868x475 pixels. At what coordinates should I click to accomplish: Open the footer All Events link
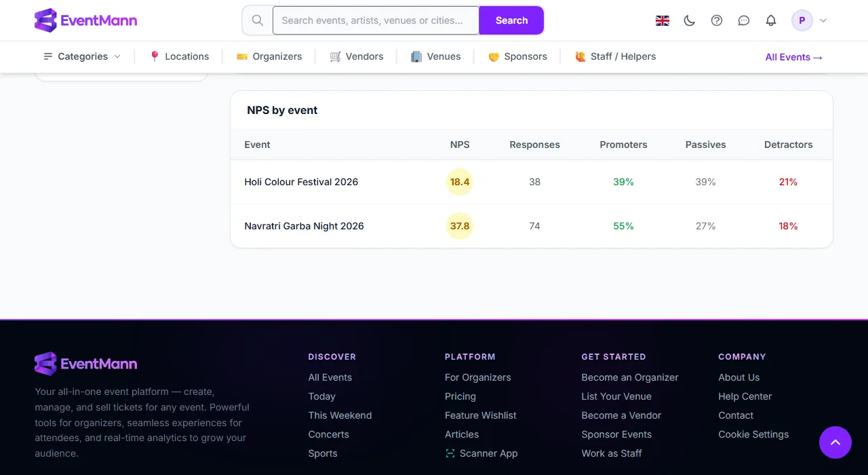pos(330,377)
